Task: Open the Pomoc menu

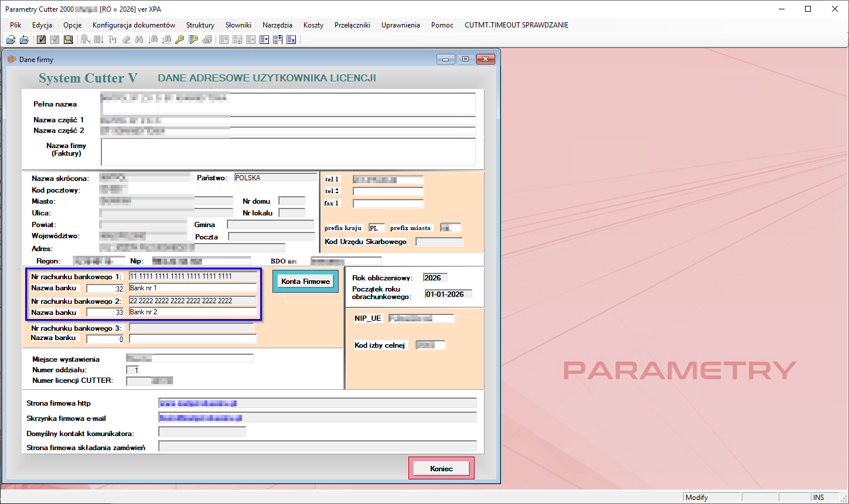Action: tap(442, 25)
